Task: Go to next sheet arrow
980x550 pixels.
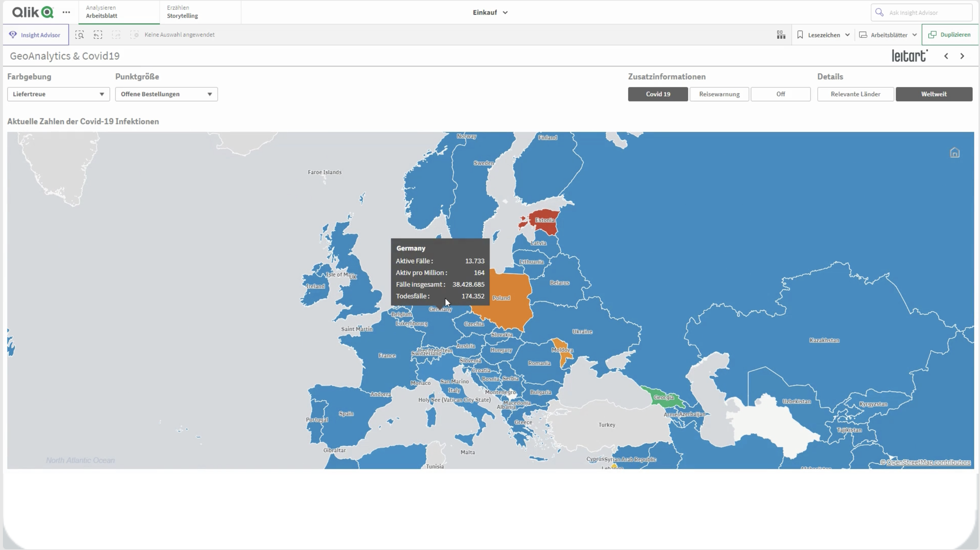Action: pos(962,56)
